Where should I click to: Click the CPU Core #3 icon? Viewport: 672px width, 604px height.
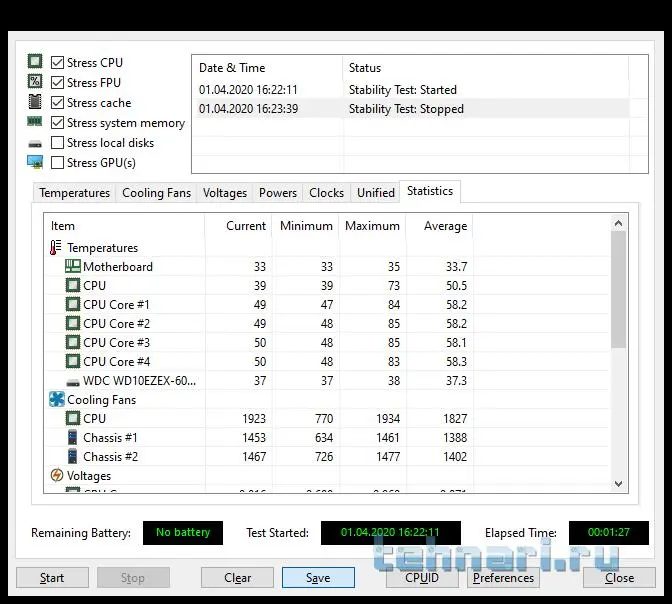(x=72, y=342)
